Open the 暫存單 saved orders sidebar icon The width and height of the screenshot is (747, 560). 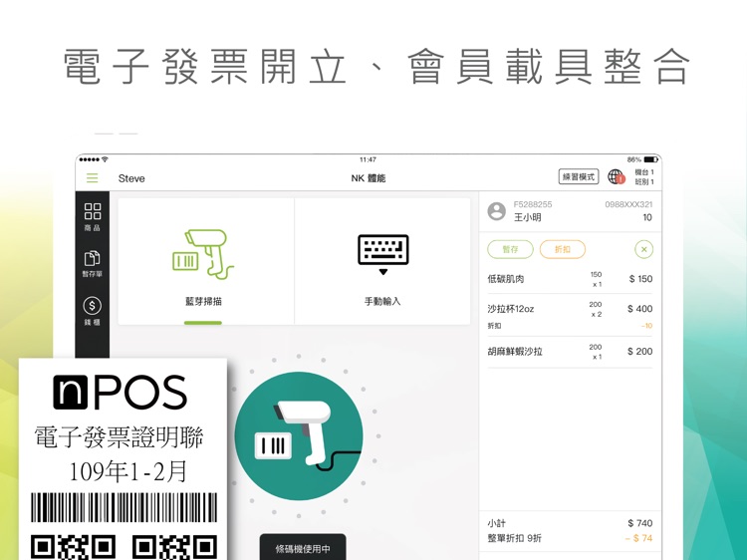pyautogui.click(x=92, y=263)
